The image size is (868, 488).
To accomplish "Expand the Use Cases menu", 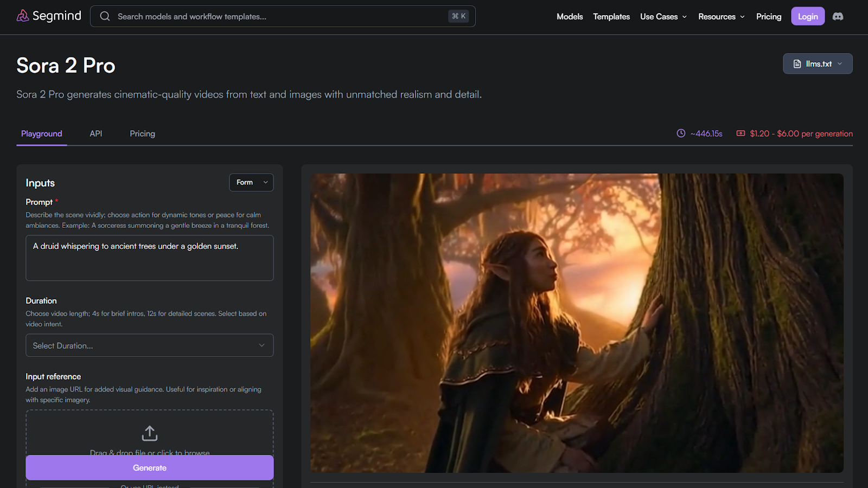I will pyautogui.click(x=663, y=17).
